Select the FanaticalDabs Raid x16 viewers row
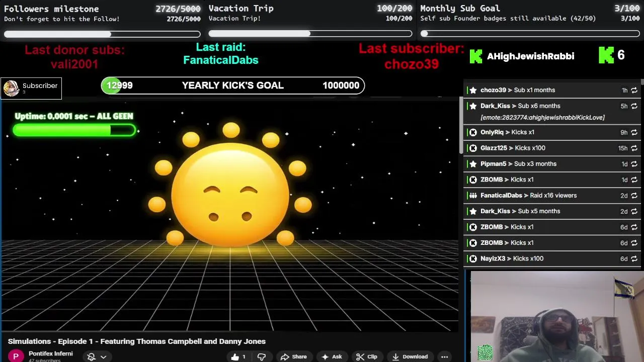This screenshot has height=362, width=644. [552, 196]
